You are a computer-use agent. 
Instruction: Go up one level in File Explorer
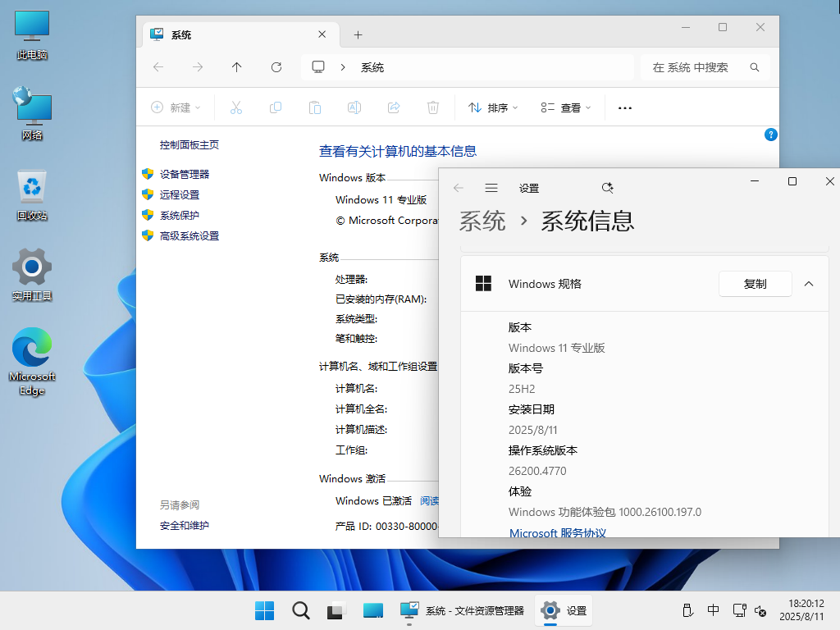coord(237,67)
